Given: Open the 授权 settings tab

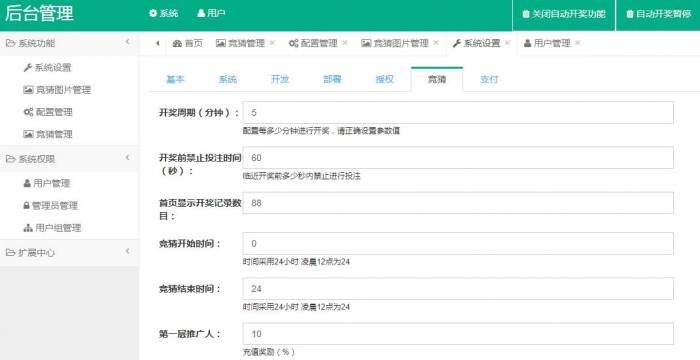Looking at the screenshot, I should click(x=384, y=80).
